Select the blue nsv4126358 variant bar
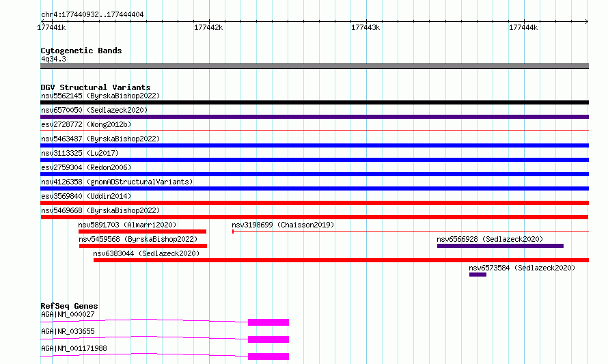Viewport: 608px width, 364px height. [314, 188]
